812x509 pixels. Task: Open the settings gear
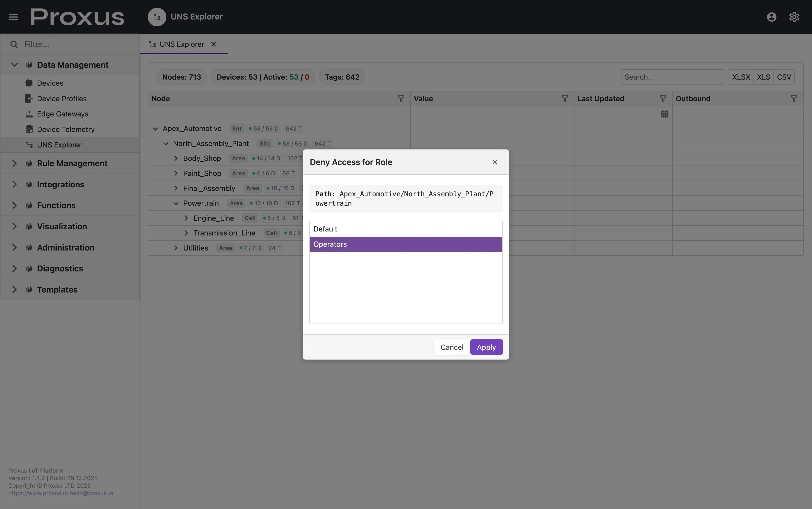[794, 16]
